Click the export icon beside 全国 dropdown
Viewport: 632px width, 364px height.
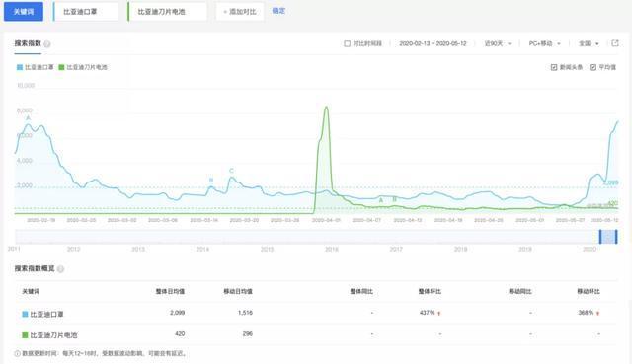point(615,43)
